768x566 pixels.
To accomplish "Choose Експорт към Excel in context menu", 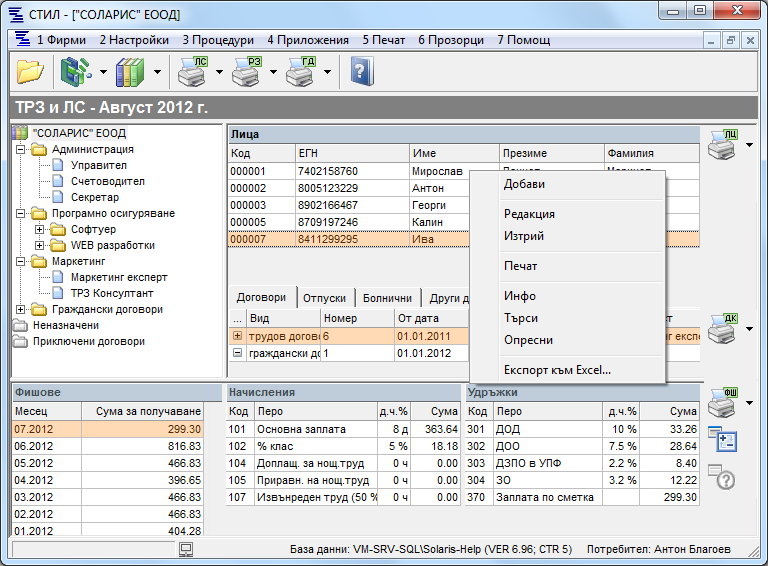I will click(567, 370).
